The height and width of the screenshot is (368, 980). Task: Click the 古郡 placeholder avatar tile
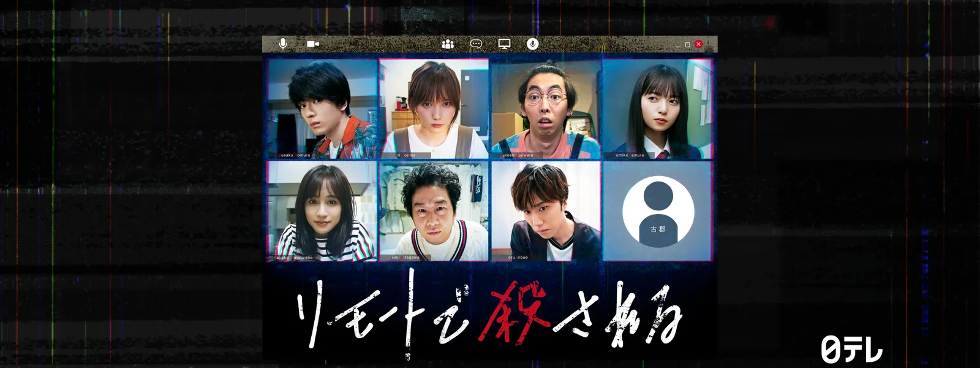(658, 211)
